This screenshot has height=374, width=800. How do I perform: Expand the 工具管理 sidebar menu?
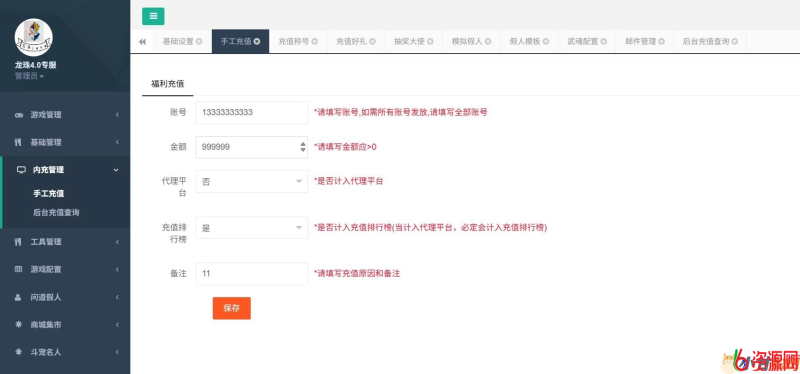pyautogui.click(x=65, y=242)
